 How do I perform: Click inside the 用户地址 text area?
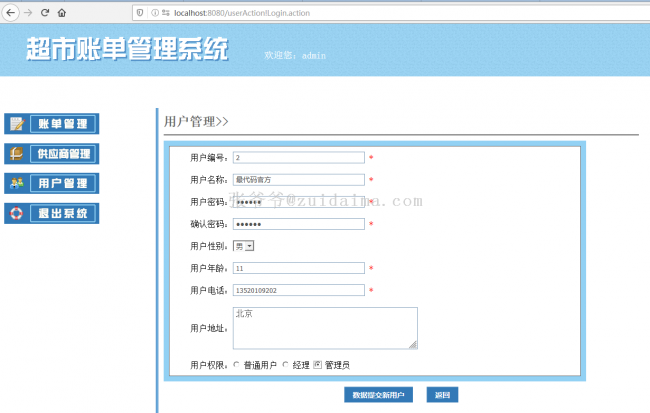click(x=324, y=328)
